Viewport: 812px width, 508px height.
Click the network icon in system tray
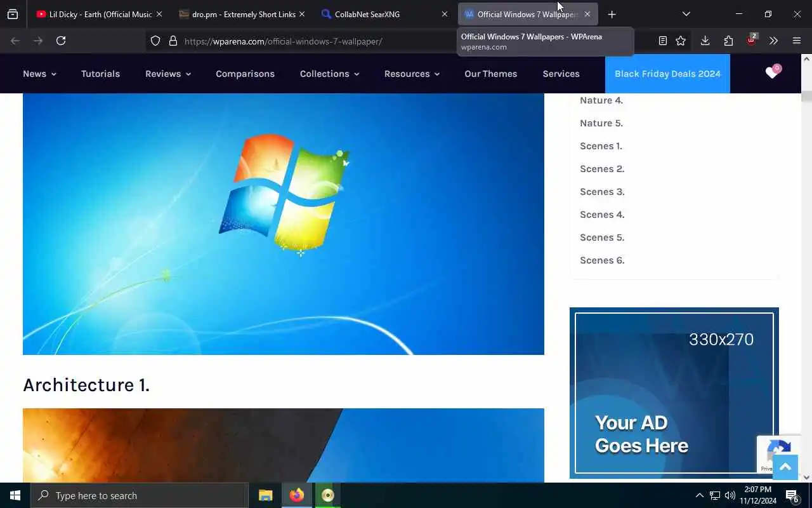(x=715, y=495)
